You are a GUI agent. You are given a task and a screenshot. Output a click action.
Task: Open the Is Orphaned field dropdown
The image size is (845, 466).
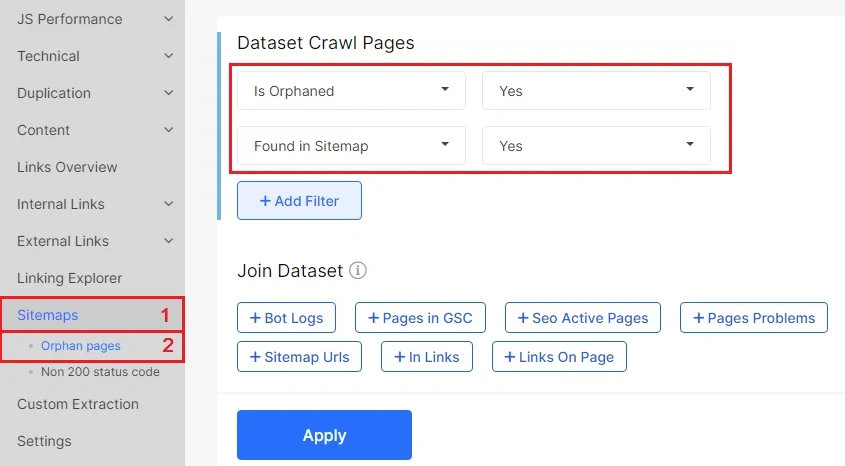351,91
